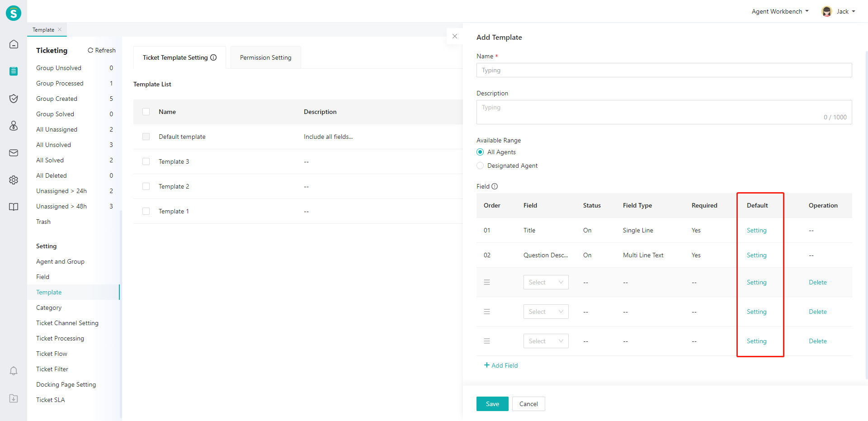868x421 pixels.
Task: Switch to Ticket Template Setting tab
Action: [179, 57]
